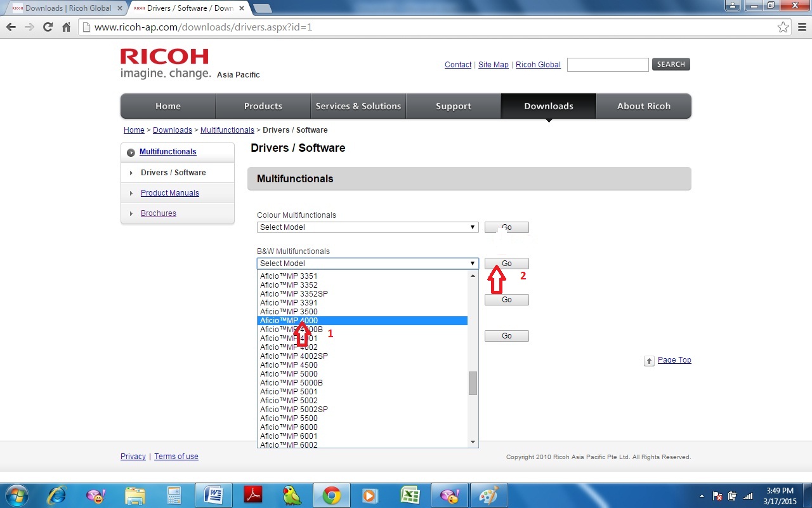The height and width of the screenshot is (508, 812).
Task: Click the green parrot taskbar icon
Action: tap(292, 495)
